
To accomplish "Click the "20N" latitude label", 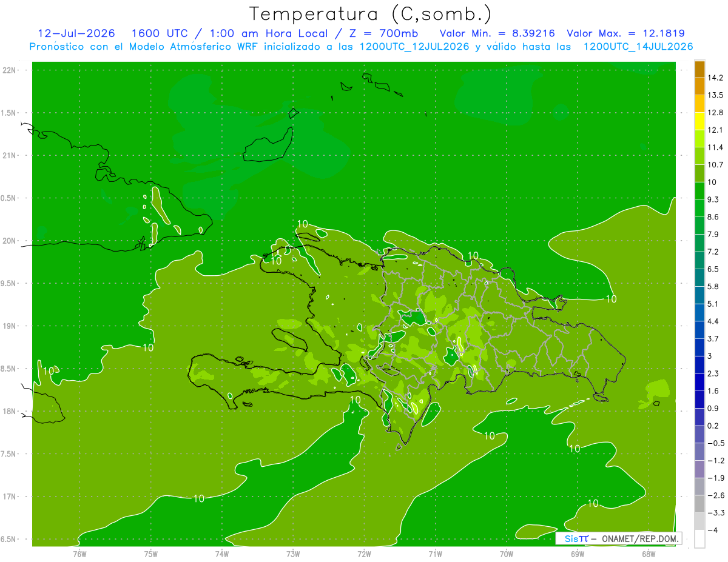I will coord(10,241).
